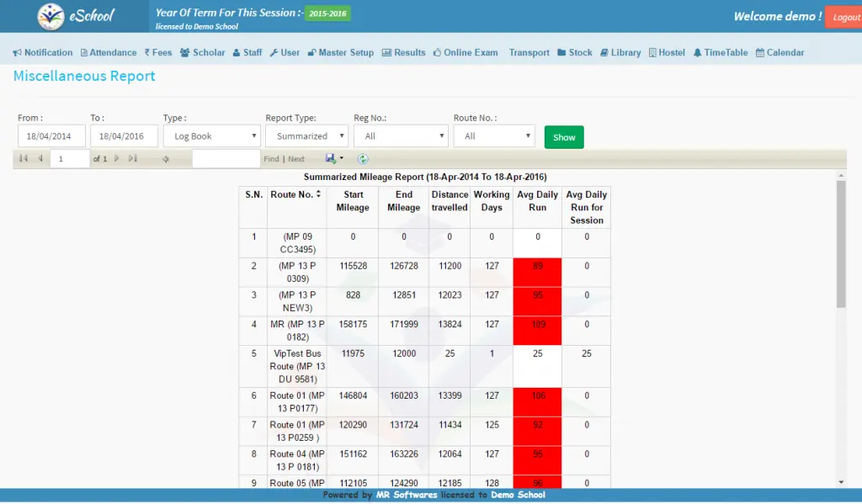
Task: Click the From date input field
Action: (51, 135)
